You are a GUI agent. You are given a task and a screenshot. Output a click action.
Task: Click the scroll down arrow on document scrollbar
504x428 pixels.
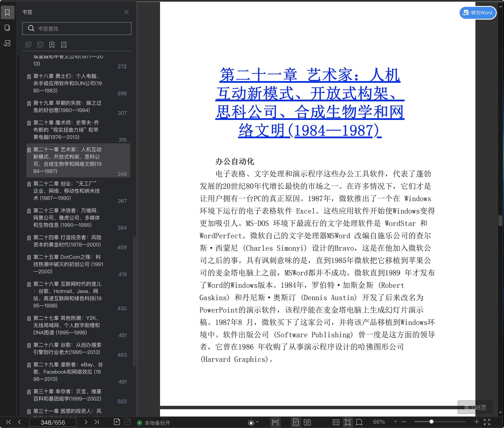click(501, 412)
